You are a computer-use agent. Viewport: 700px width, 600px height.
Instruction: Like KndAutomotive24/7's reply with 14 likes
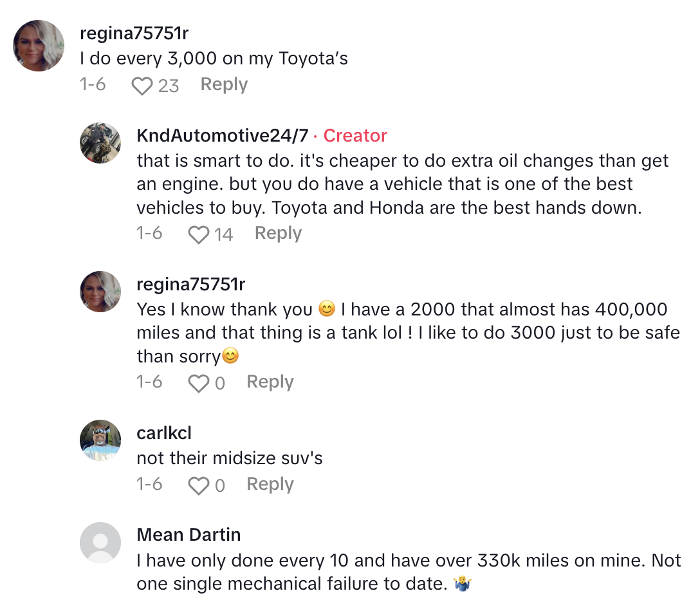click(x=198, y=234)
